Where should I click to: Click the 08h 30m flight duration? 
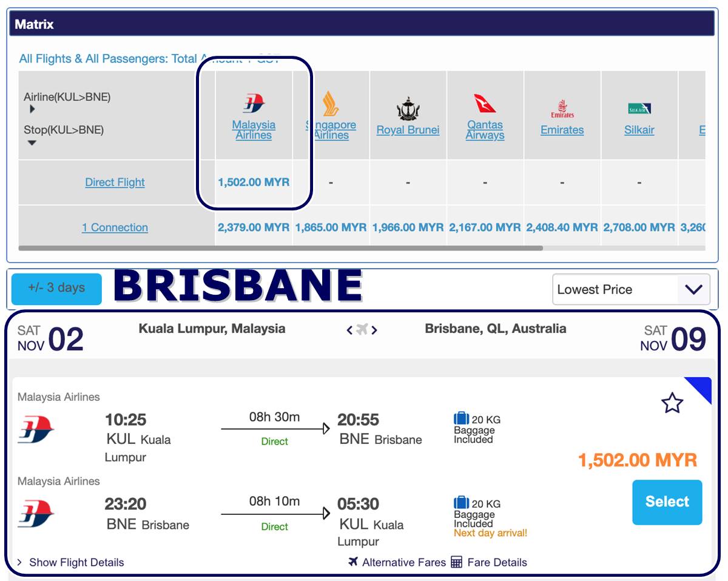274,417
